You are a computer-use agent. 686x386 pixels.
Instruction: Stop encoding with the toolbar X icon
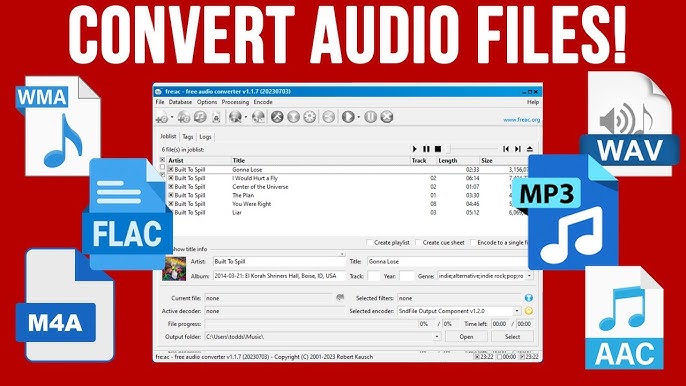(386, 117)
